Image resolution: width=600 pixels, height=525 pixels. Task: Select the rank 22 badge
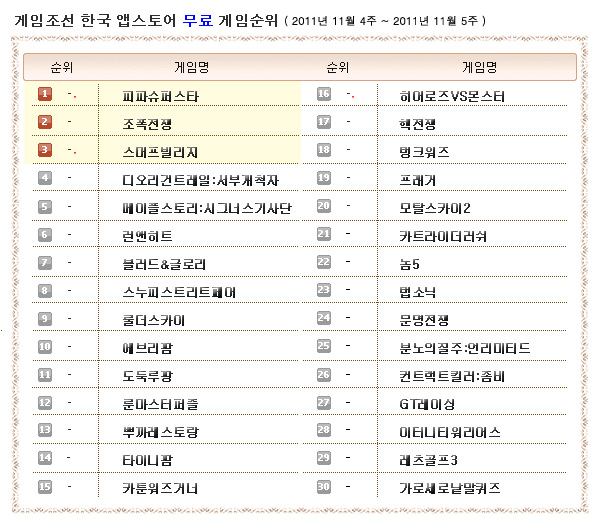[324, 262]
